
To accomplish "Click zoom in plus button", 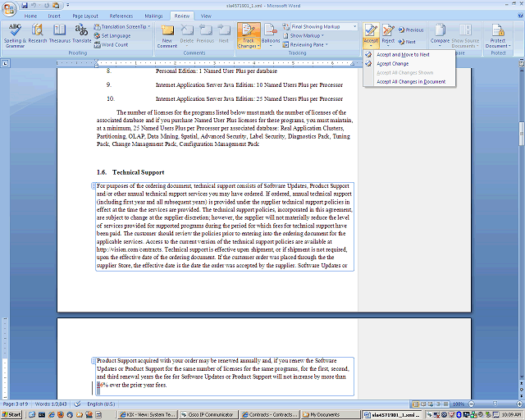I will click(x=519, y=404).
